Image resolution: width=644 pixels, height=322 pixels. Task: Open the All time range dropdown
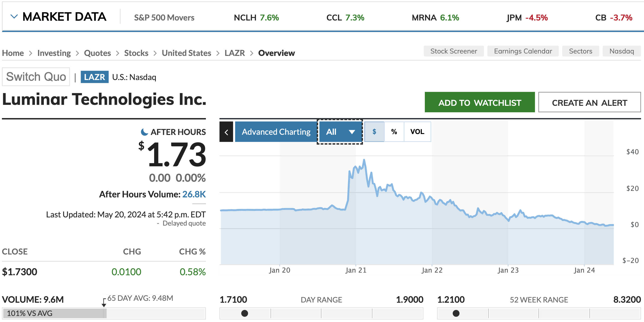tap(340, 132)
